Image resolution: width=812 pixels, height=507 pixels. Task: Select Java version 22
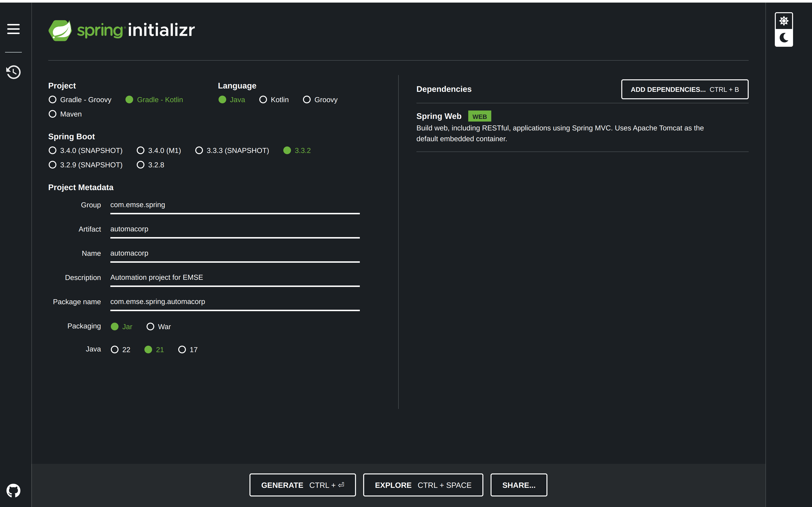pos(120,350)
